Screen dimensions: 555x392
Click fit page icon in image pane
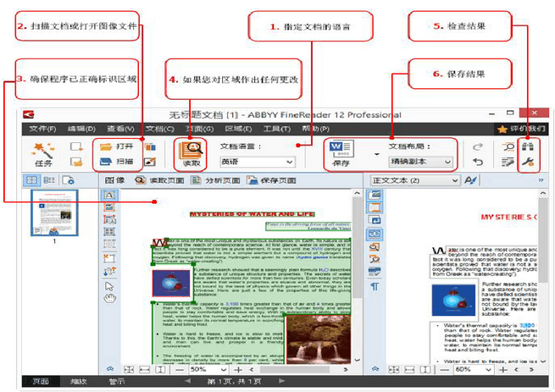pyautogui.click(x=129, y=370)
